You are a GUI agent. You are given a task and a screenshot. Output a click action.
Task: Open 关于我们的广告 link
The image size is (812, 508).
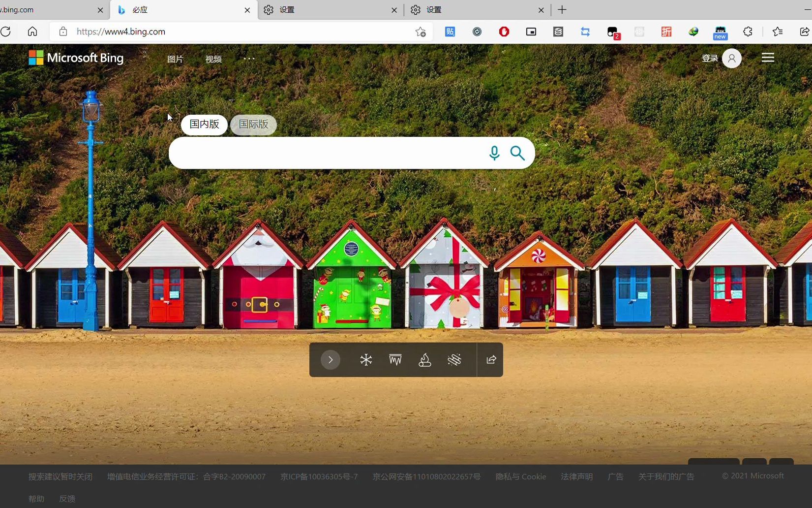[x=666, y=476]
